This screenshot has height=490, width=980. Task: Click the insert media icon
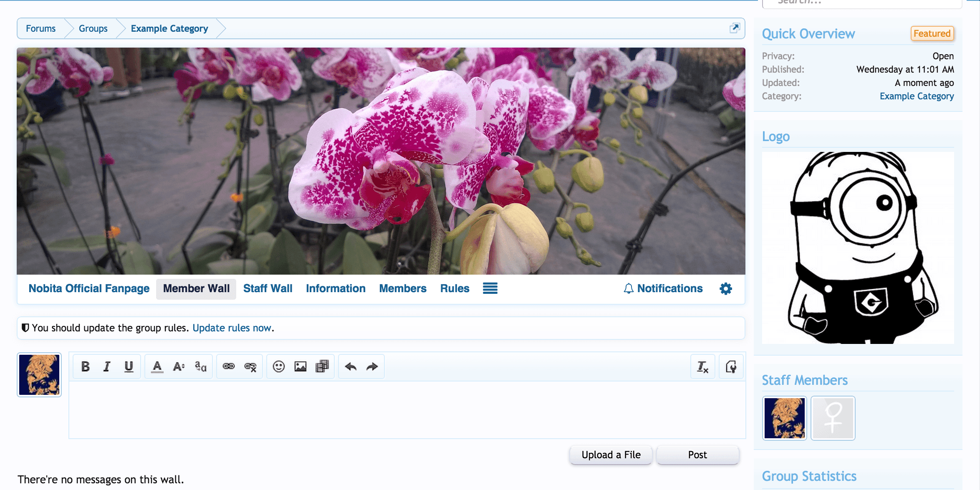click(322, 366)
